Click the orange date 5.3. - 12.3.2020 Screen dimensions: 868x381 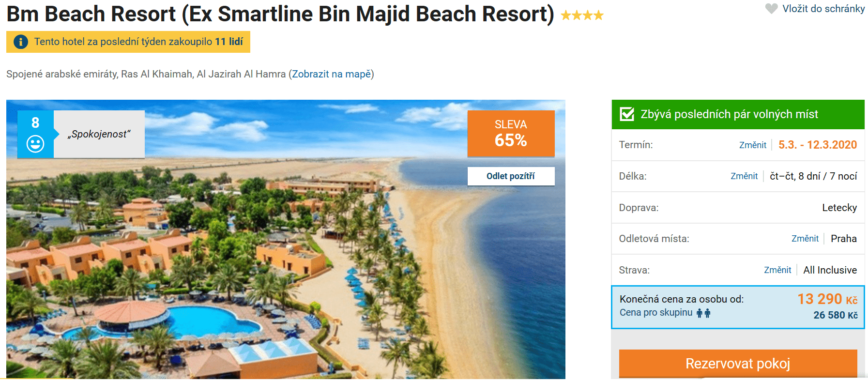click(818, 145)
